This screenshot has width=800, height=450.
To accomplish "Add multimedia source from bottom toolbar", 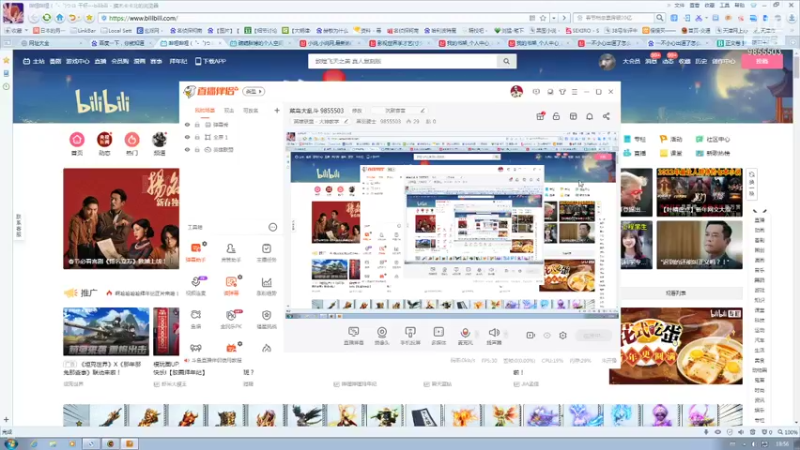I will point(438,336).
